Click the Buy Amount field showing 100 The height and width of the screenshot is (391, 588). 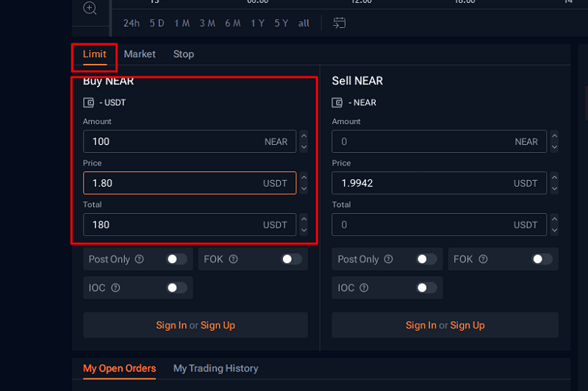[x=190, y=141]
